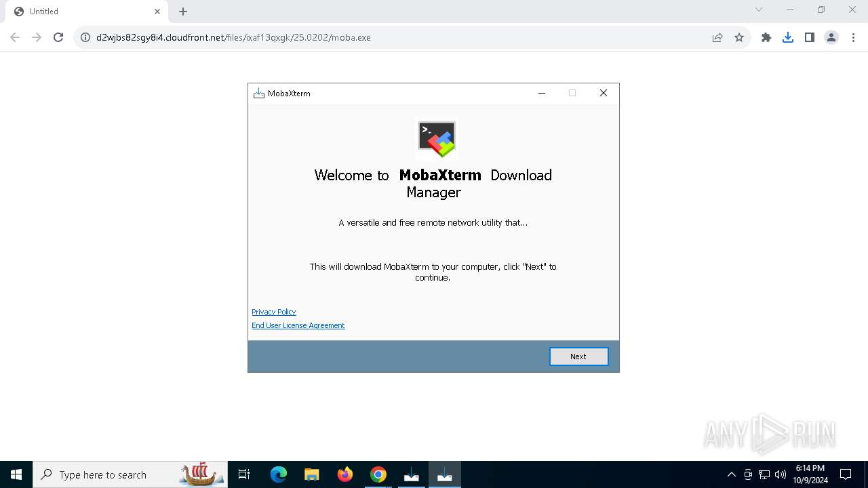
Task: Show Chrome downloads
Action: tap(788, 37)
